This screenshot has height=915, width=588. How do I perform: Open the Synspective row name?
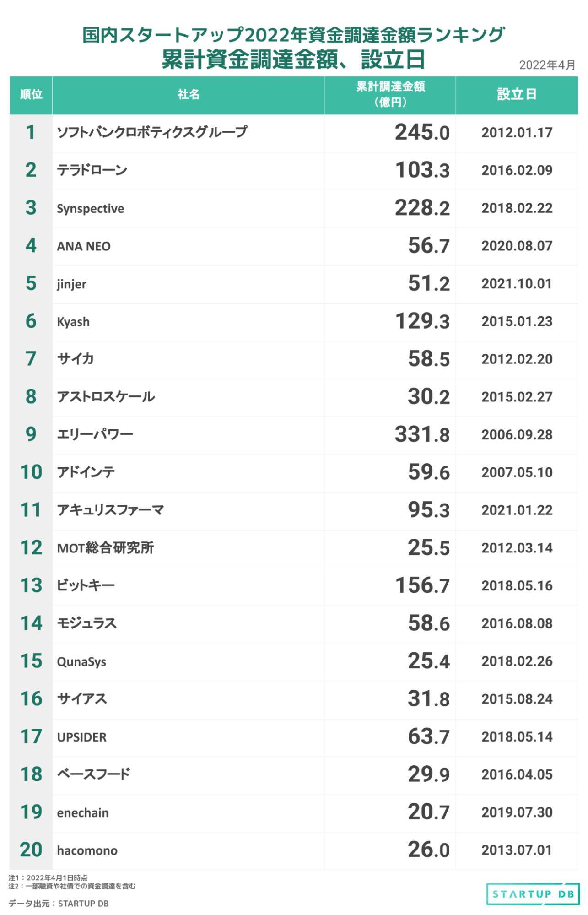[90, 208]
